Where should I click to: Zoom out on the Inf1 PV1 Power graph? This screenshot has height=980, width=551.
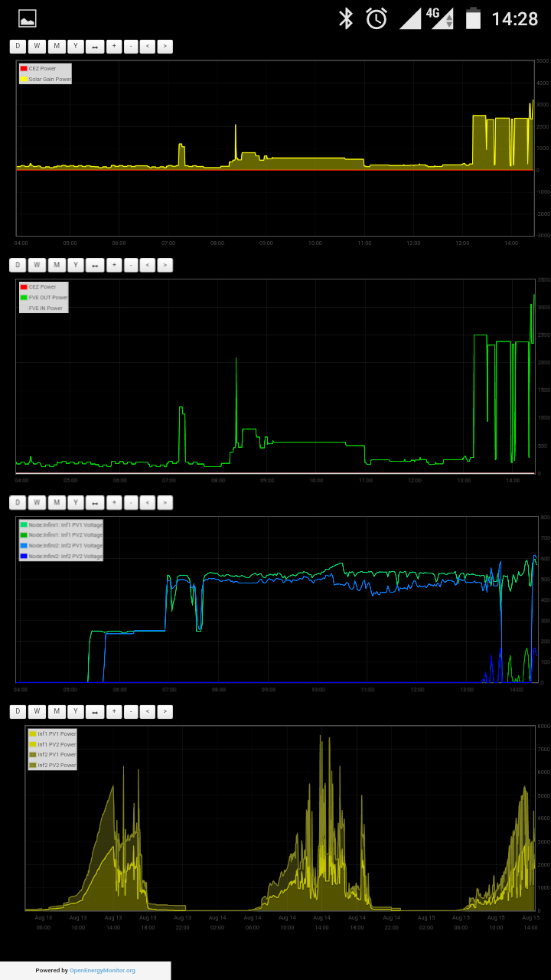coord(131,712)
